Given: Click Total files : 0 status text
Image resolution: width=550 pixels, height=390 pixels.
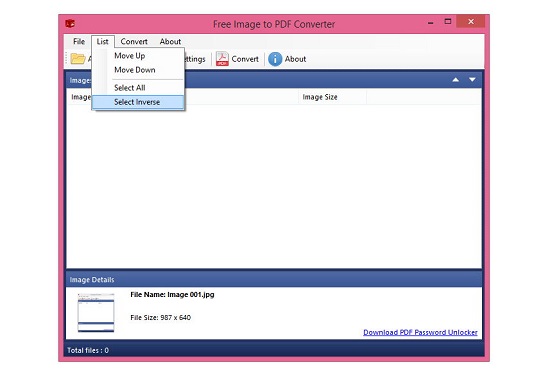Looking at the screenshot, I should pyautogui.click(x=88, y=350).
